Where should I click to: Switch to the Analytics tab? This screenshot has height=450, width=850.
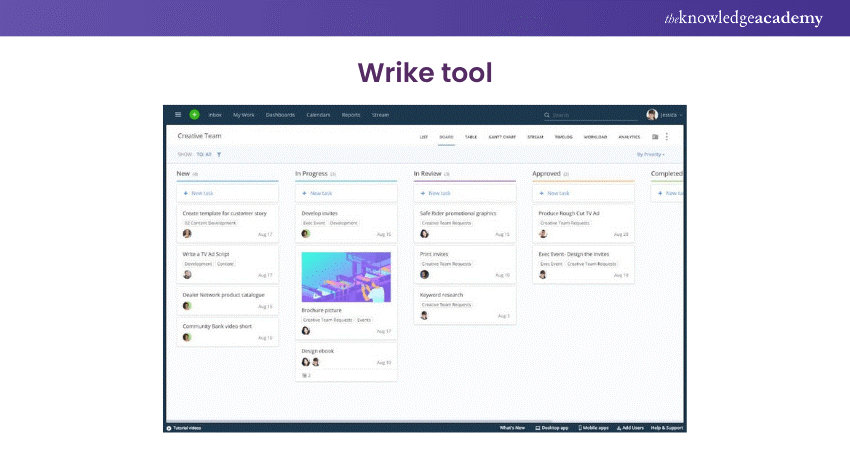click(x=629, y=137)
